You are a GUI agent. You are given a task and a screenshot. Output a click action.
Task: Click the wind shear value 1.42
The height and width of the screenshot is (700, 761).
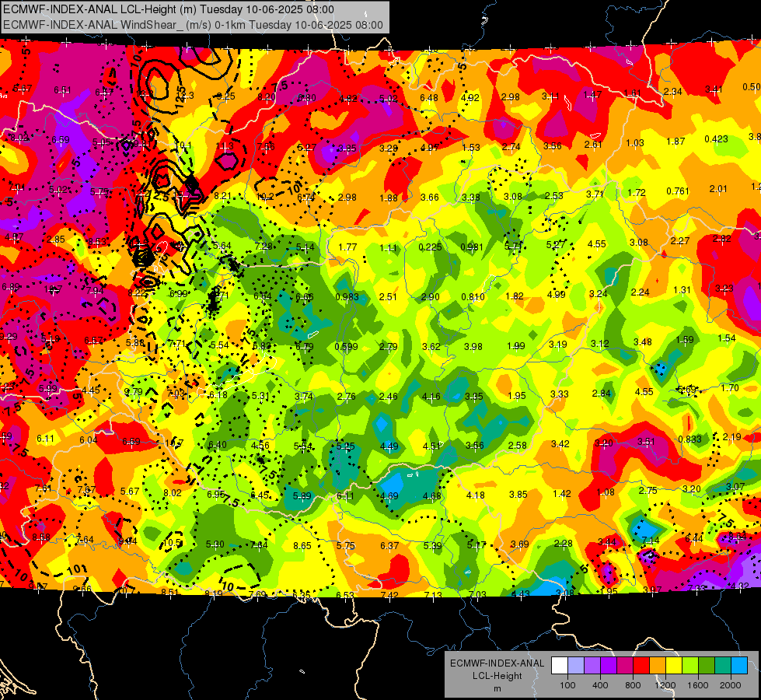(x=561, y=494)
